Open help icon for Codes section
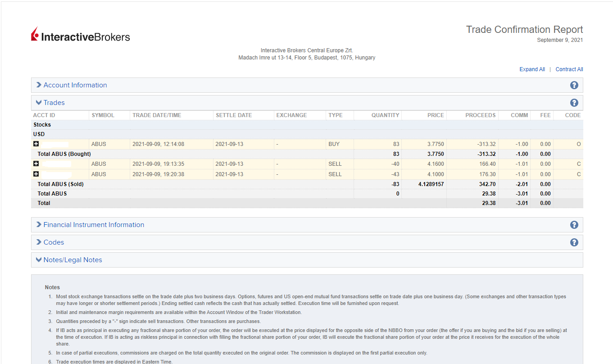Viewport: 613px width, 364px height. point(574,242)
